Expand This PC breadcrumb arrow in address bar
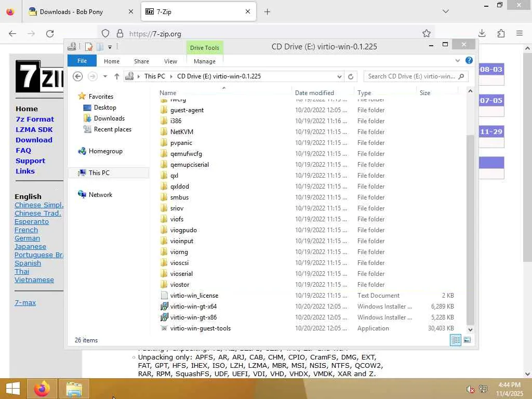 pos(171,77)
